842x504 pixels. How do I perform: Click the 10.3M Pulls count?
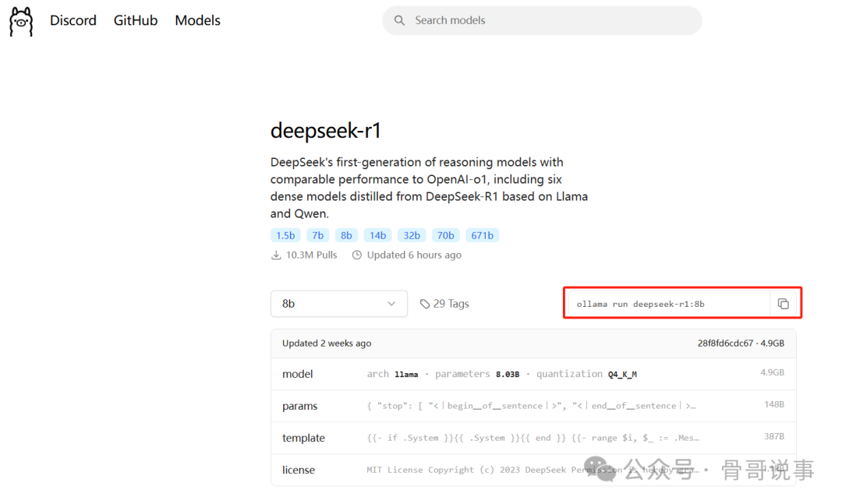point(305,255)
